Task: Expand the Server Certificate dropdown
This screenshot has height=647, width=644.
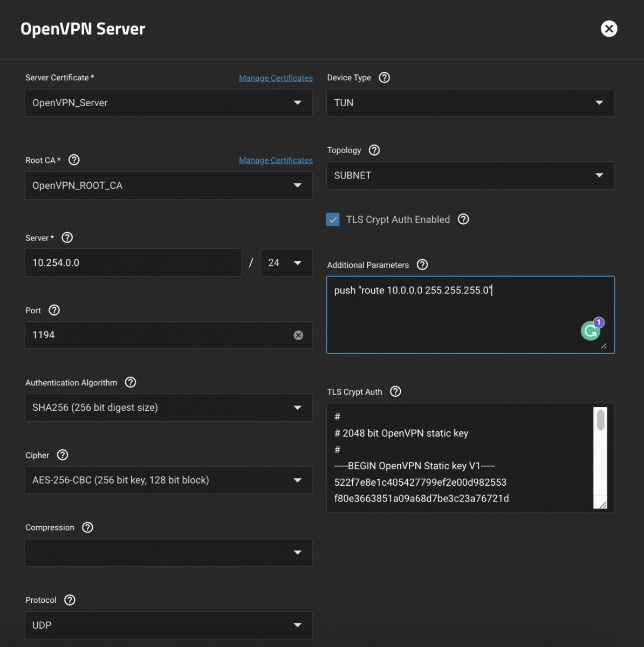Action: click(168, 103)
